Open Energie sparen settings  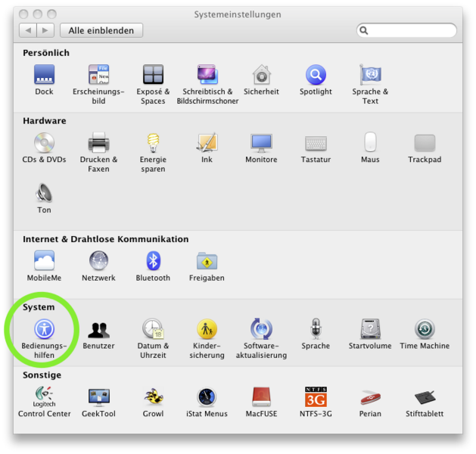tap(153, 143)
